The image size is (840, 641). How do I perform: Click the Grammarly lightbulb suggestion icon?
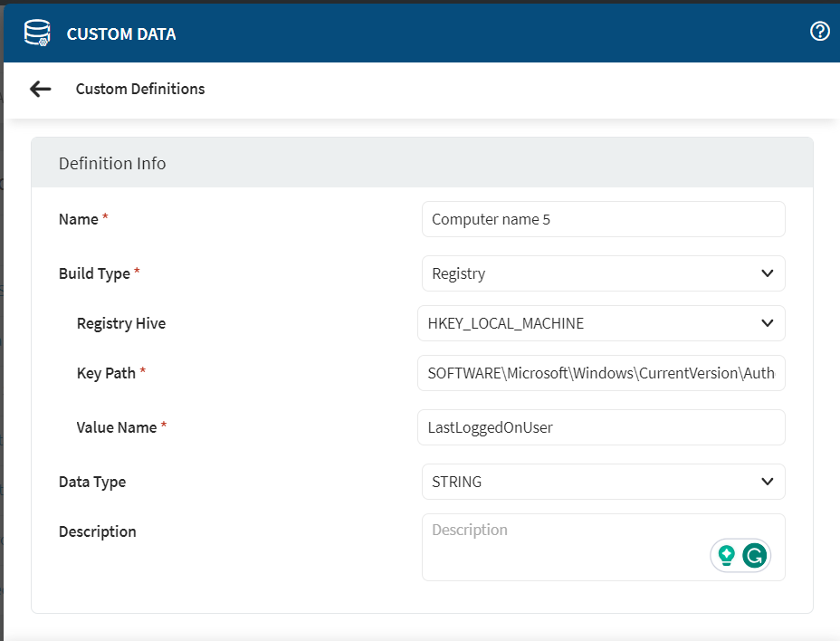[726, 555]
